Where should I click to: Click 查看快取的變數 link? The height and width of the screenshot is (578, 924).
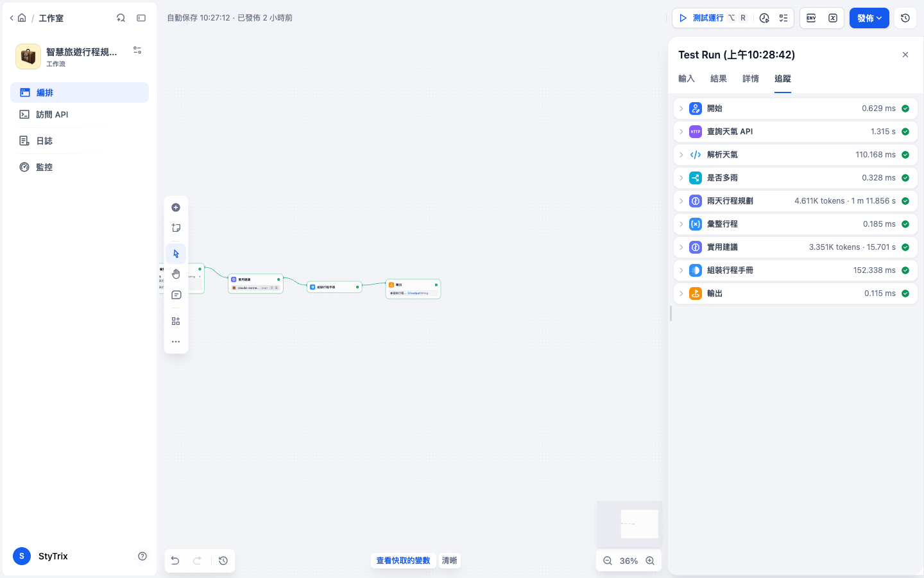[x=403, y=561]
